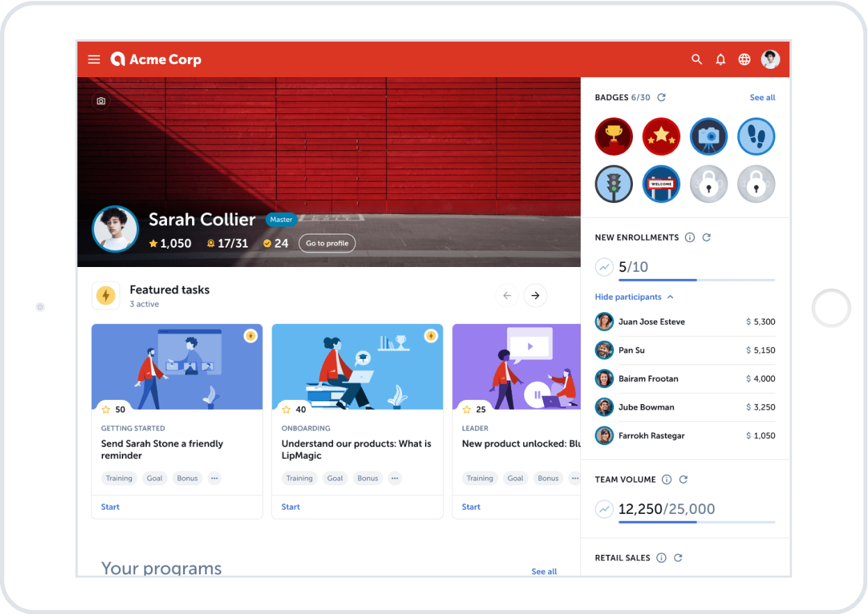Click the last locked badge
The width and height of the screenshot is (868, 614).
point(756,184)
